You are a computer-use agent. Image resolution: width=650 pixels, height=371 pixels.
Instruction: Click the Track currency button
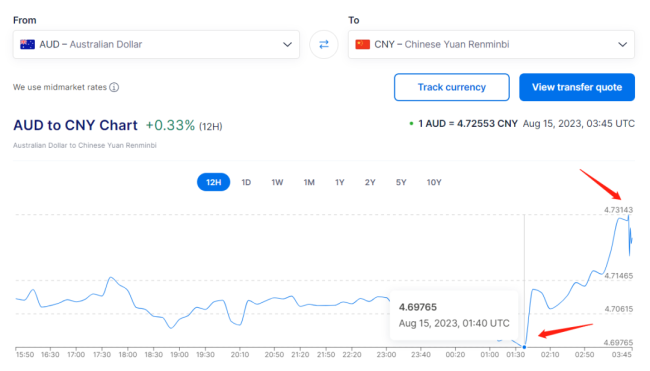(452, 87)
